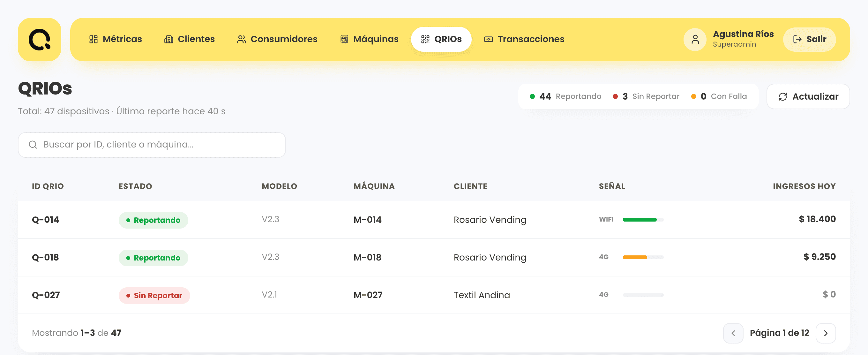Go to the Clientes section
Screen dimensions: 868x355
point(189,39)
